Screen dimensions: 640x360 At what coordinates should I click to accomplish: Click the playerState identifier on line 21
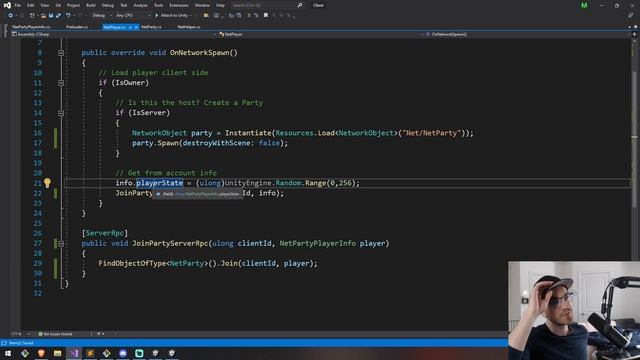[160, 183]
